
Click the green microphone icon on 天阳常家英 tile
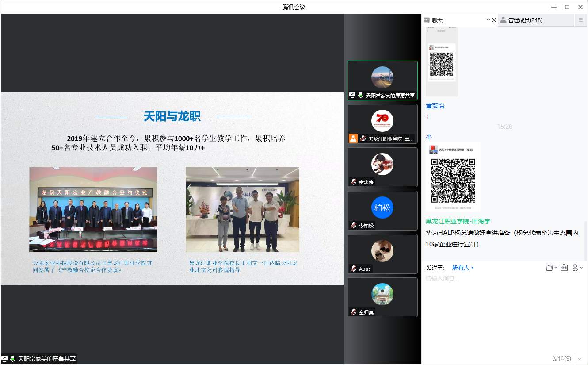click(x=361, y=95)
